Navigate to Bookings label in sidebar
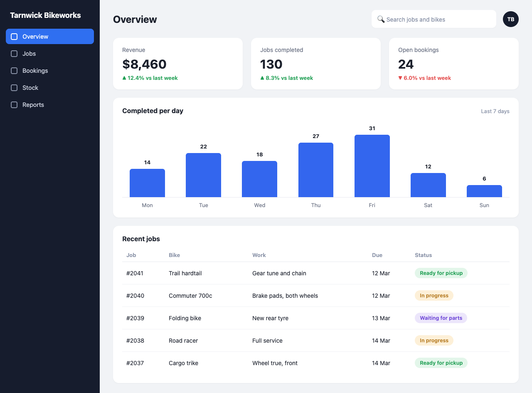Viewport: 532px width, 393px height. [35, 71]
